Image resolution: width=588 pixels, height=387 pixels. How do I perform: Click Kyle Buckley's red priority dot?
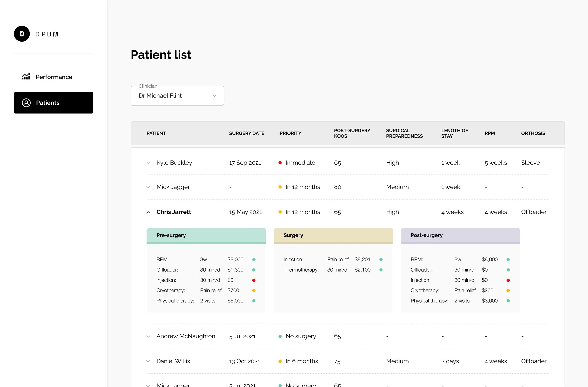coord(280,163)
